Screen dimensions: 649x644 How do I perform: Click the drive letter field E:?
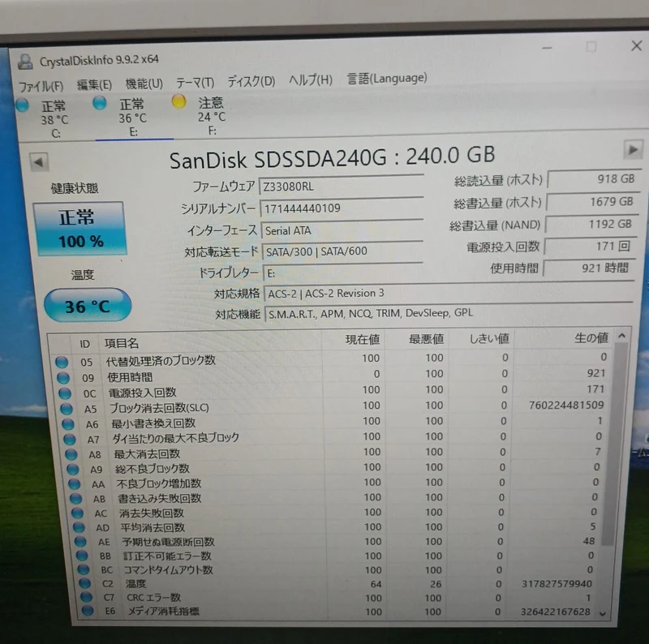[x=343, y=273]
